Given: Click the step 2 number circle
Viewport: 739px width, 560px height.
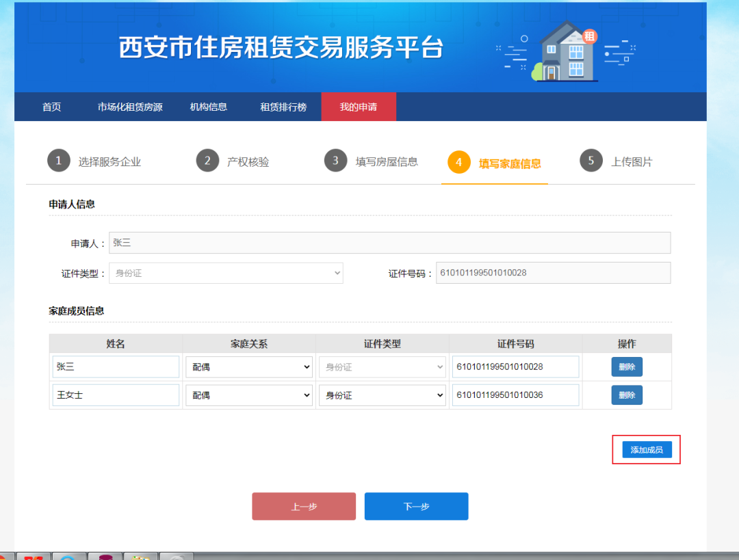Looking at the screenshot, I should (207, 161).
